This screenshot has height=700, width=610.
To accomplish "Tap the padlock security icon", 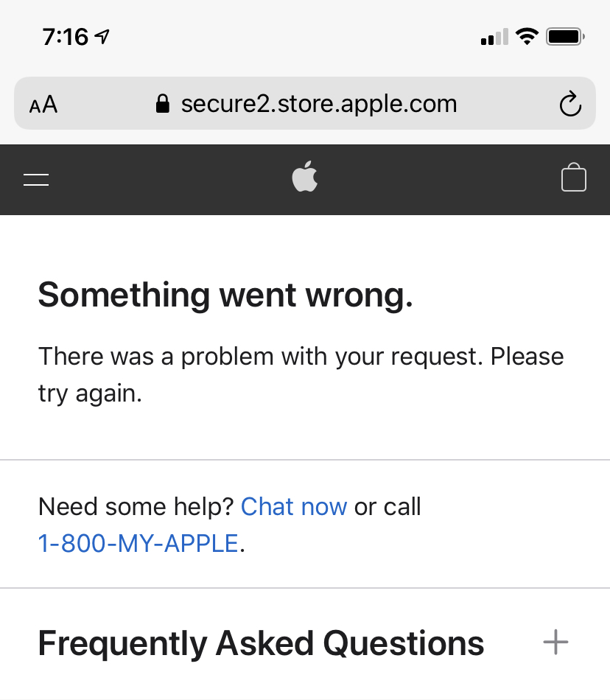I will point(163,104).
